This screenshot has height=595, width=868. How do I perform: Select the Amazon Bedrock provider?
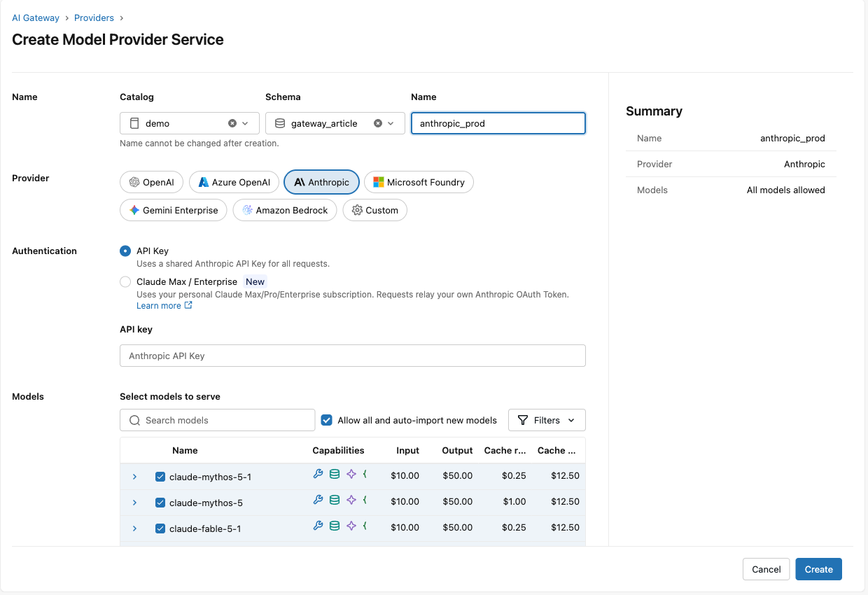(285, 210)
